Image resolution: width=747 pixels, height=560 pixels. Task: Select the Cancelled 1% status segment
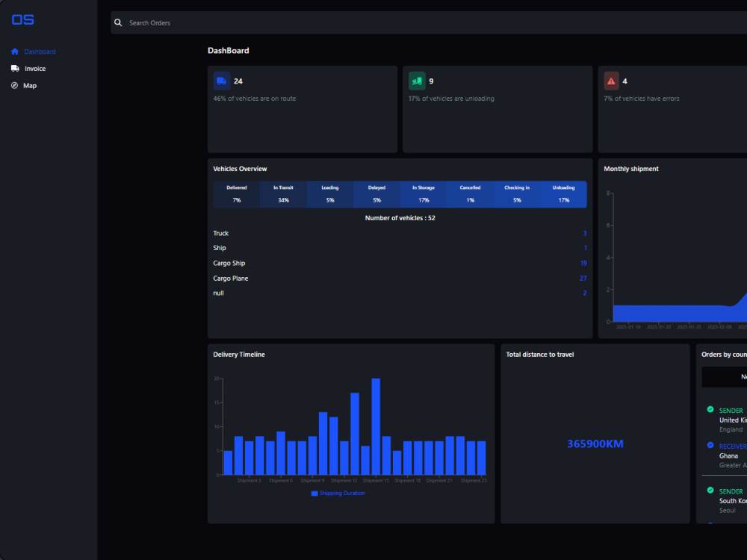click(470, 194)
